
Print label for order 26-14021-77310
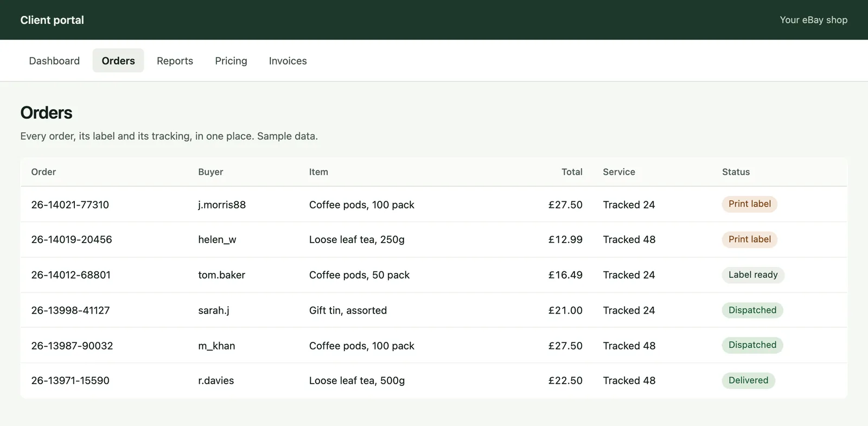pos(749,204)
